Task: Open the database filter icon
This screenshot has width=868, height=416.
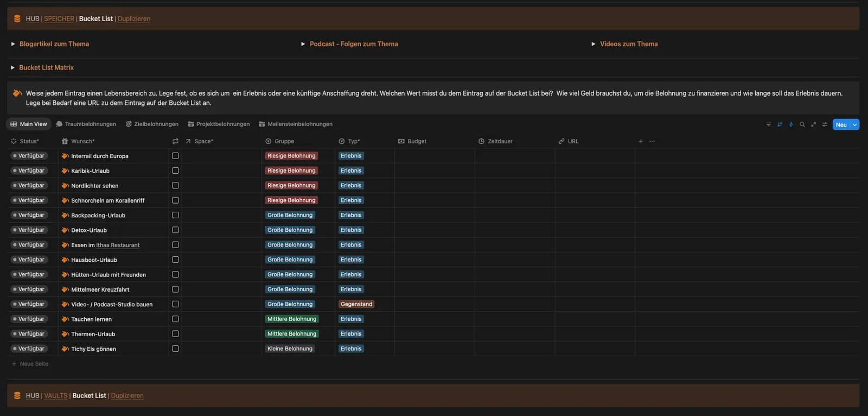Action: (768, 124)
